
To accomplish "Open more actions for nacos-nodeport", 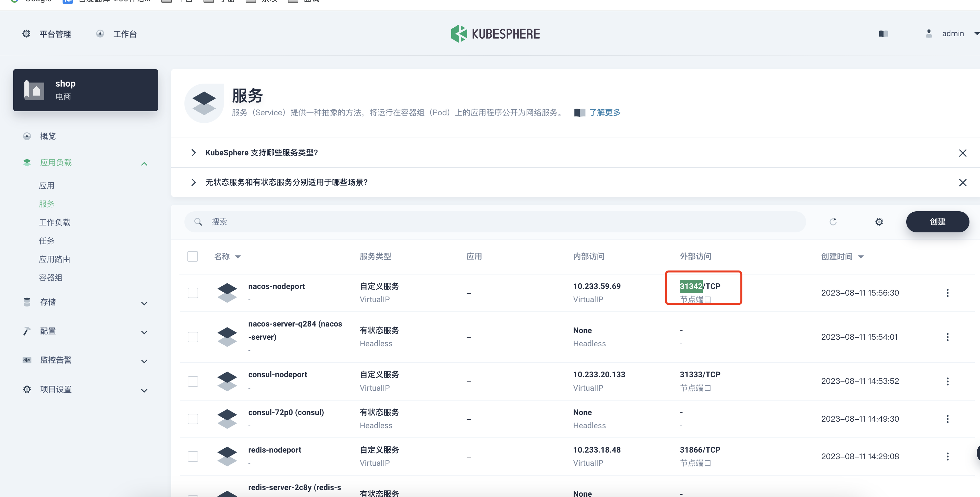I will (947, 293).
